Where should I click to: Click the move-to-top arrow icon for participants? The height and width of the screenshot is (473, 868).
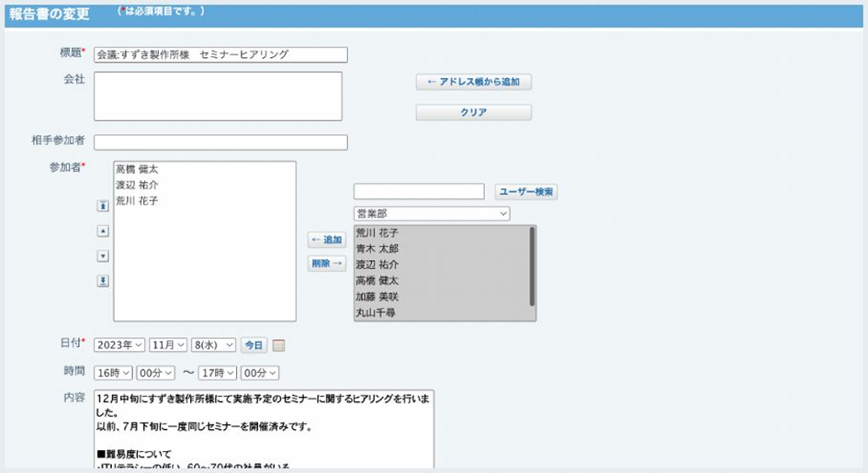(x=103, y=207)
